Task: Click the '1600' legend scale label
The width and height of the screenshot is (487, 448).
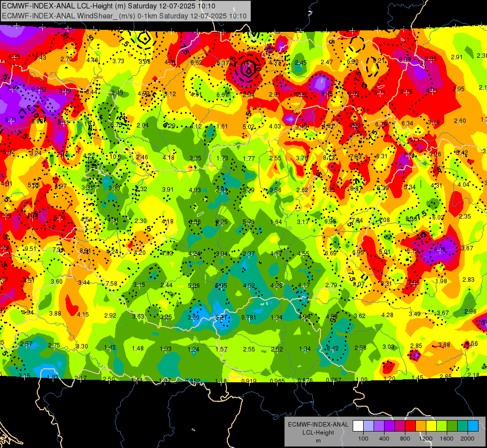Action: (x=447, y=439)
